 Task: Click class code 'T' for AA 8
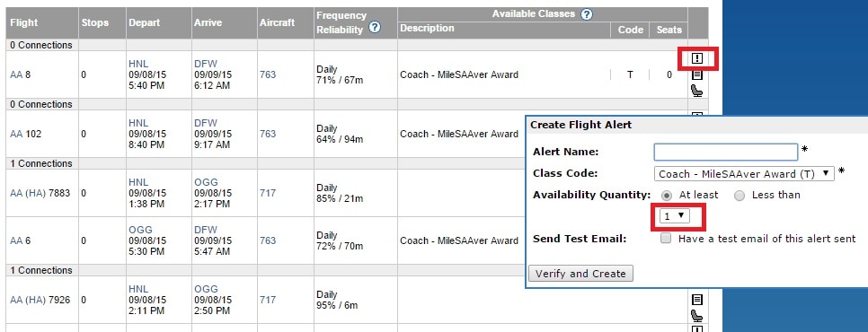(x=630, y=74)
